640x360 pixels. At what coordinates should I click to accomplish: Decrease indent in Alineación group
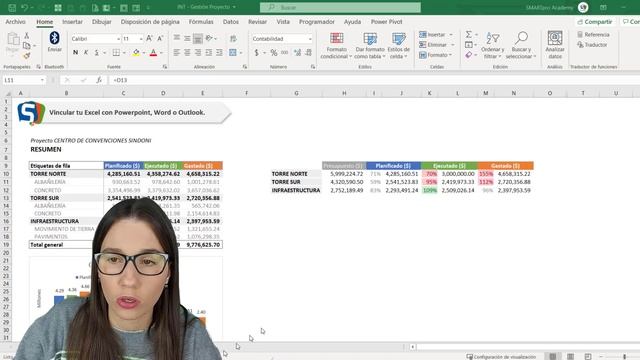(209, 53)
